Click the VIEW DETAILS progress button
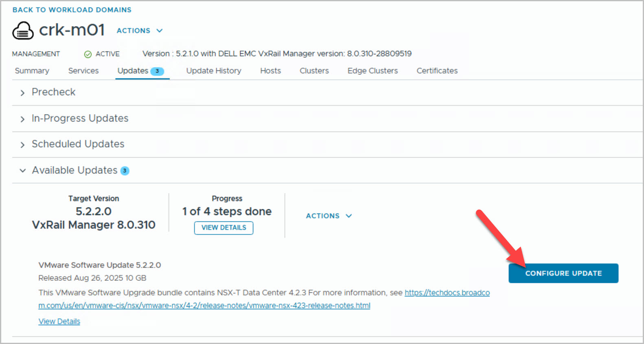The width and height of the screenshot is (644, 344). click(224, 228)
